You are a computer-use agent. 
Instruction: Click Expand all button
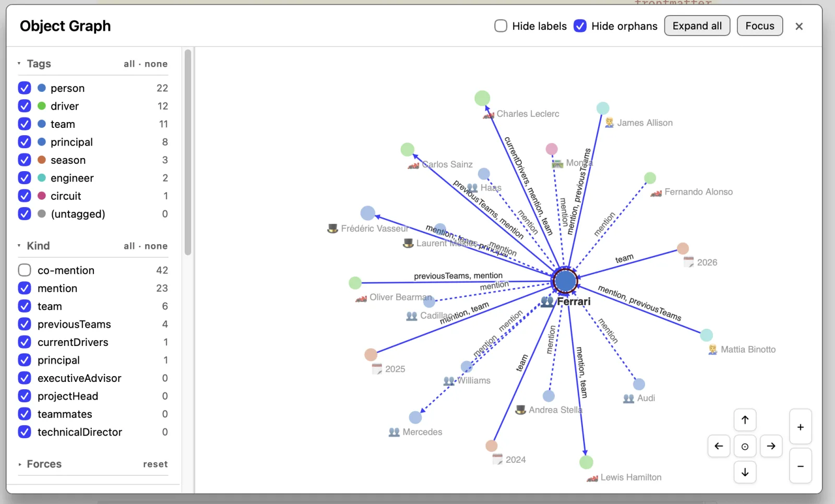tap(697, 26)
